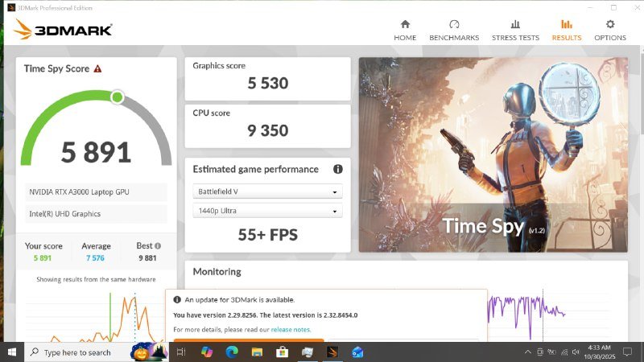Go to the HOME tab
644x362 pixels.
pos(405,31)
